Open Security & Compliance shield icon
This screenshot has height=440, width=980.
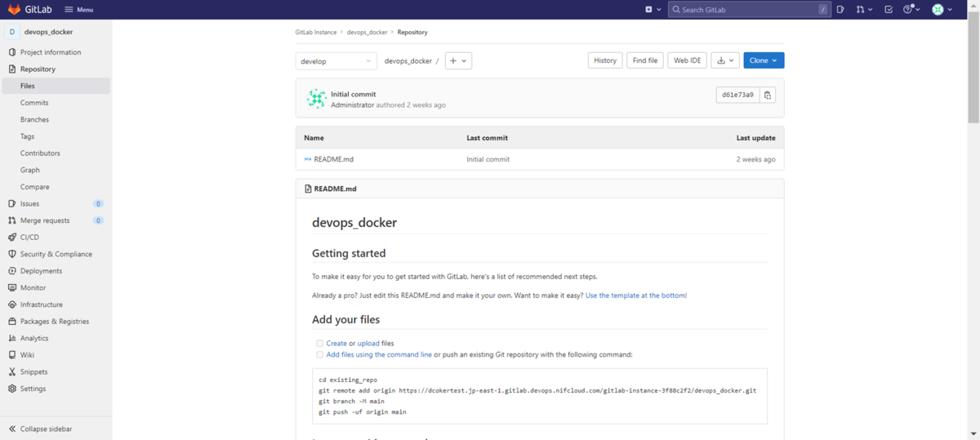(12, 254)
